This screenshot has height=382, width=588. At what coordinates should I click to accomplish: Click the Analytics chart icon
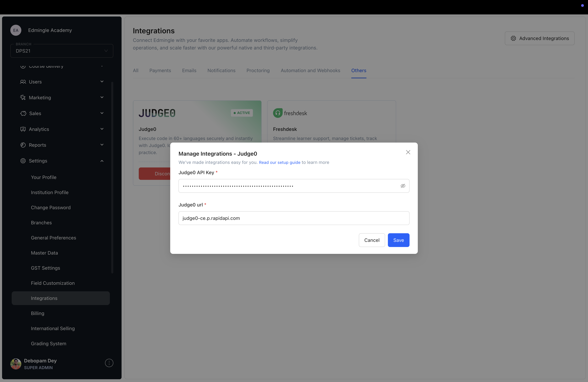(23, 129)
